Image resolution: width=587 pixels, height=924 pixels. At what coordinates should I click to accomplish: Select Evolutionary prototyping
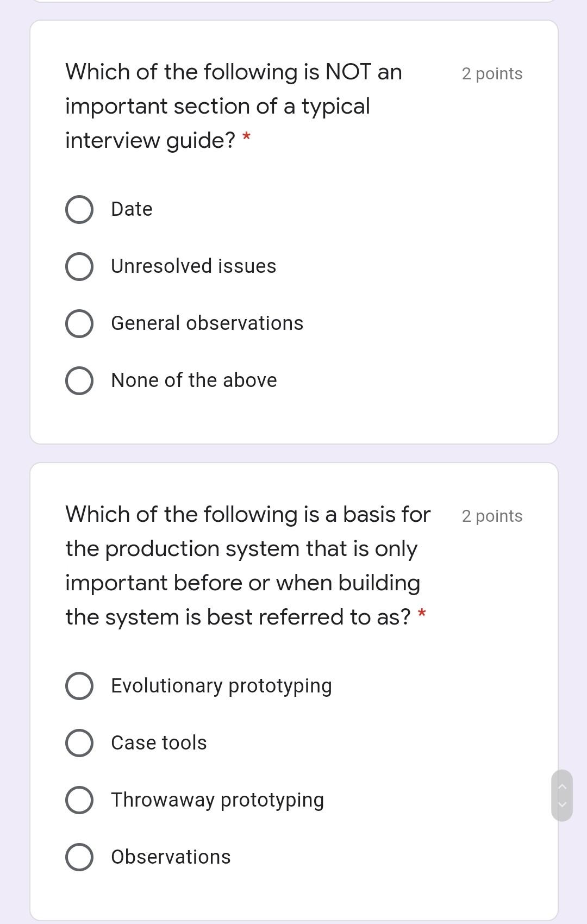tap(79, 686)
